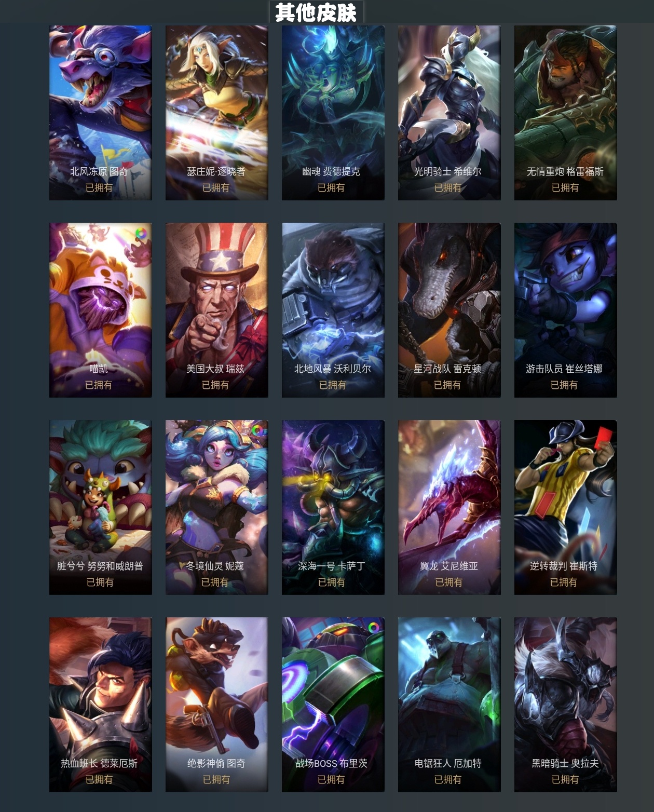Viewport: 654px width, 812px height.
Task: Click the 已拥有 label under 黑暗骑士 奥拉夫
Action: (x=565, y=779)
